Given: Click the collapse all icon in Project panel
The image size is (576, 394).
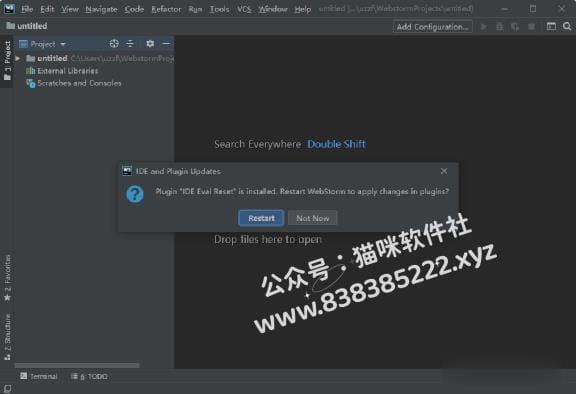Looking at the screenshot, I should 130,44.
